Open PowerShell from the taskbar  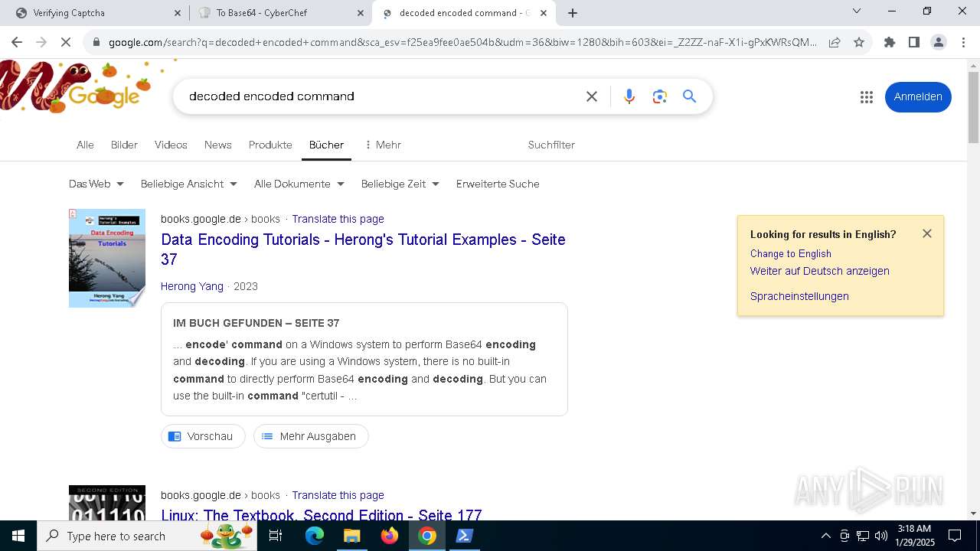coord(465,536)
